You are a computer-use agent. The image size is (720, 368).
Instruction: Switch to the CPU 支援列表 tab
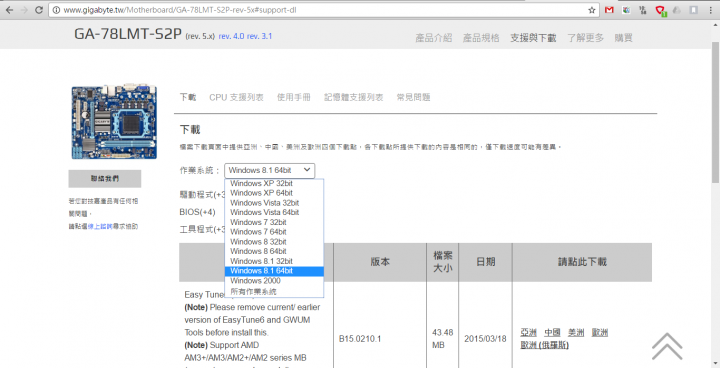[236, 97]
